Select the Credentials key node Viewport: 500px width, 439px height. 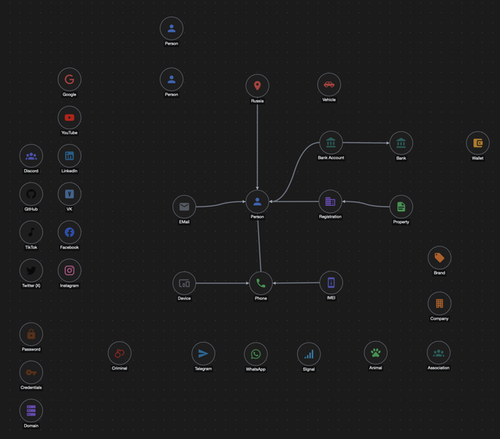(x=31, y=372)
